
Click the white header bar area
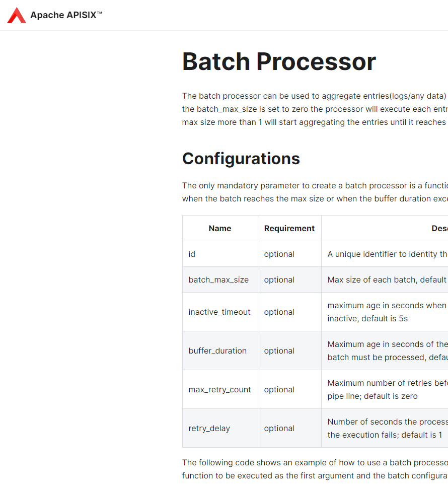252,15
